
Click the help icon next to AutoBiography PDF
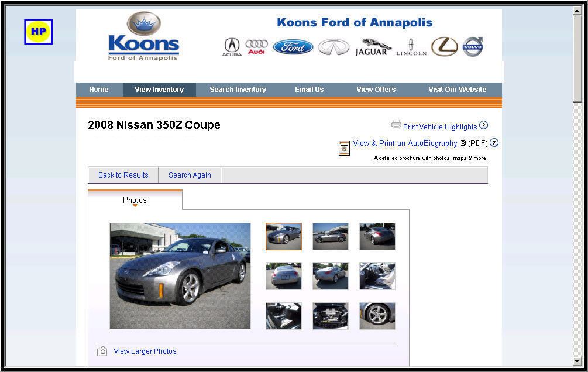(494, 142)
